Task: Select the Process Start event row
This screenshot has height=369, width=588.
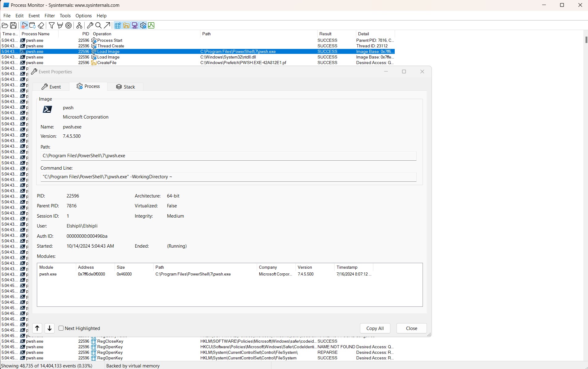Action: point(197,40)
